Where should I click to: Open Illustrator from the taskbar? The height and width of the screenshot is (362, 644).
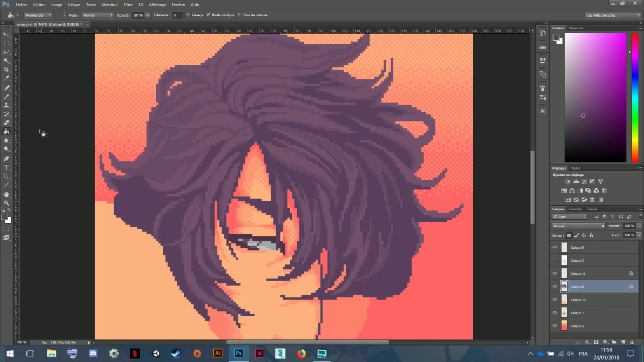pyautogui.click(x=218, y=353)
